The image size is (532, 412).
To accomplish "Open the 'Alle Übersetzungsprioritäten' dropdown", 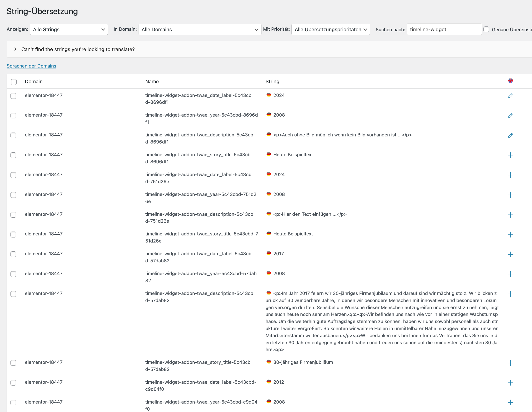I will click(x=331, y=29).
